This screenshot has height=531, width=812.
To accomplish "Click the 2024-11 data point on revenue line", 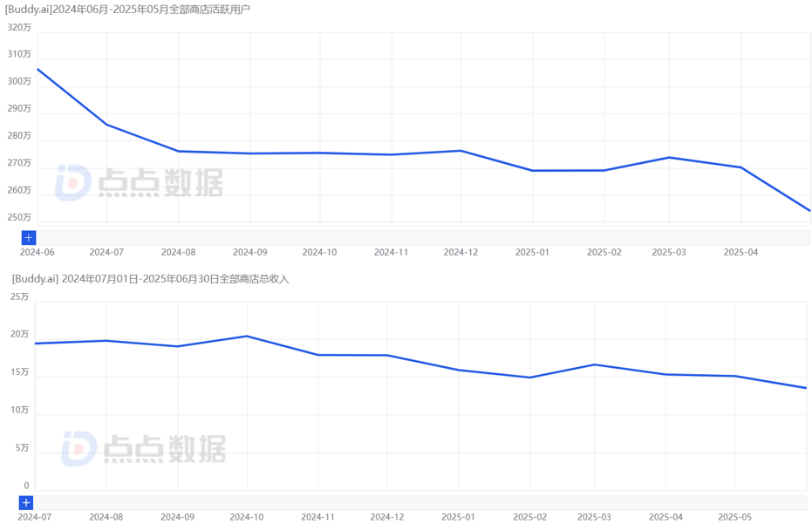I will click(x=317, y=355).
